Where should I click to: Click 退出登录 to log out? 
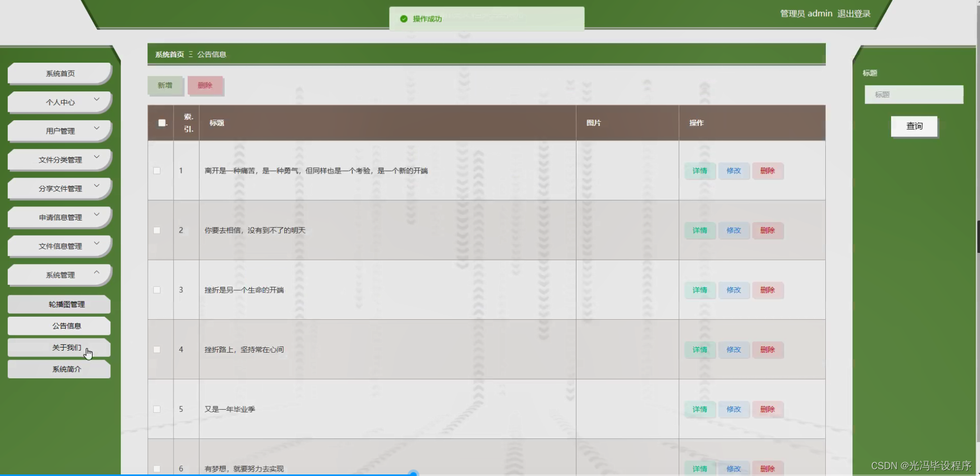(x=854, y=13)
